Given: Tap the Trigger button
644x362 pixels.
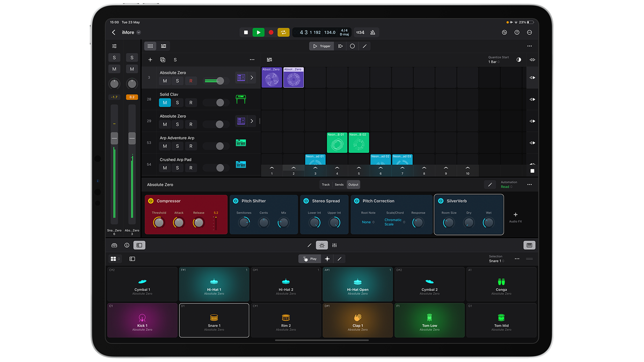Looking at the screenshot, I should pyautogui.click(x=321, y=46).
